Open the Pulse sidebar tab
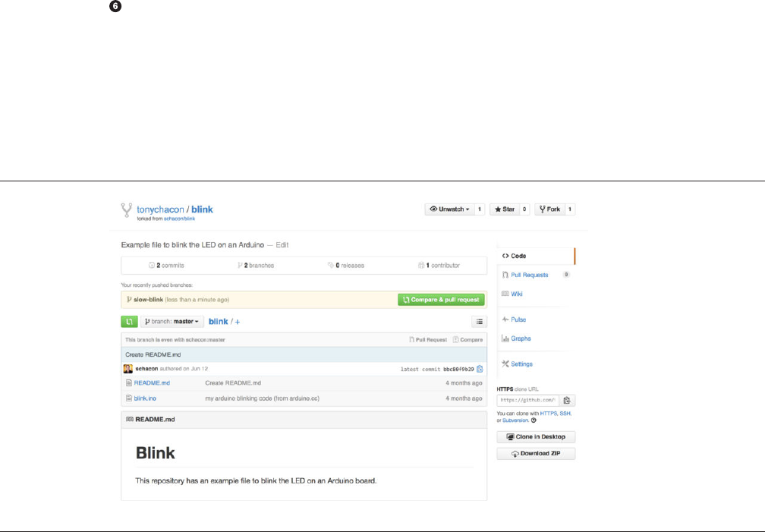Viewport: 765px width, 532px height. 514,320
